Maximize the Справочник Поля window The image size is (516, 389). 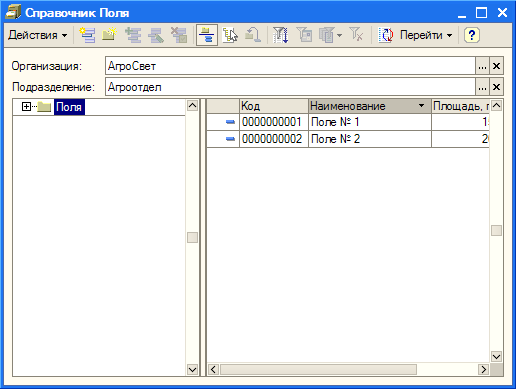(x=481, y=13)
